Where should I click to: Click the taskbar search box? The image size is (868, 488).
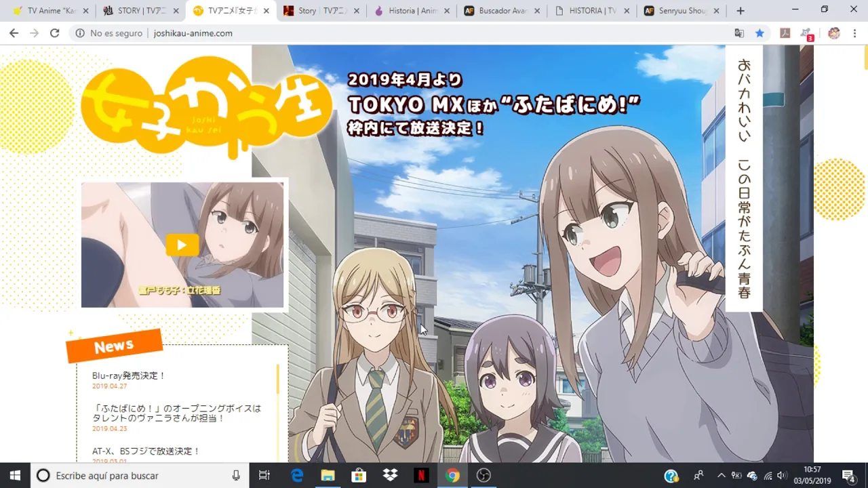[x=139, y=475]
